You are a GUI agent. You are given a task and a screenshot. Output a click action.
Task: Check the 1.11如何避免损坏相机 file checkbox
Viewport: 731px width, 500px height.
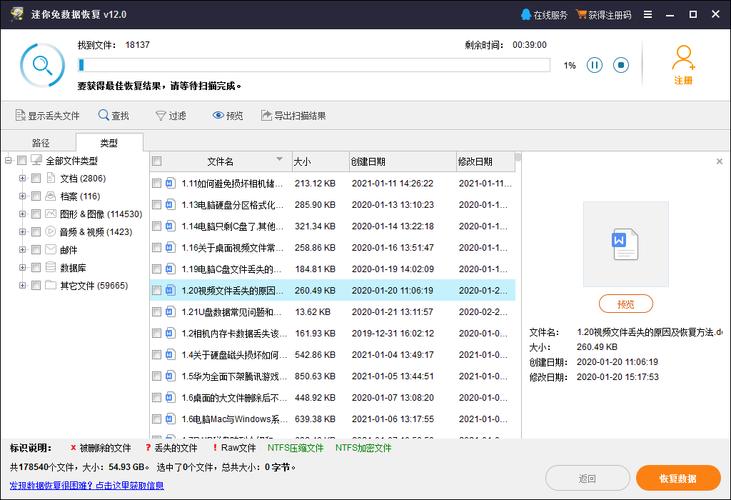click(157, 183)
